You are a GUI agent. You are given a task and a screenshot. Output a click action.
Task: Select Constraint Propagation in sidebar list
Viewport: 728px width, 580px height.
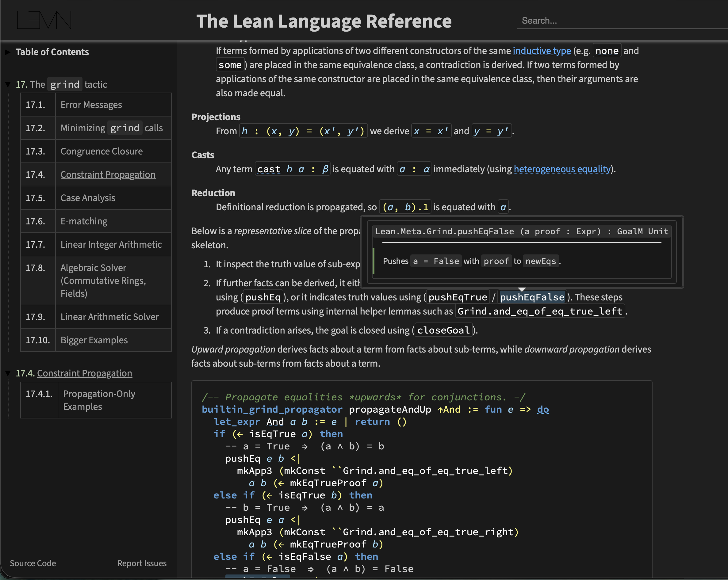(108, 174)
